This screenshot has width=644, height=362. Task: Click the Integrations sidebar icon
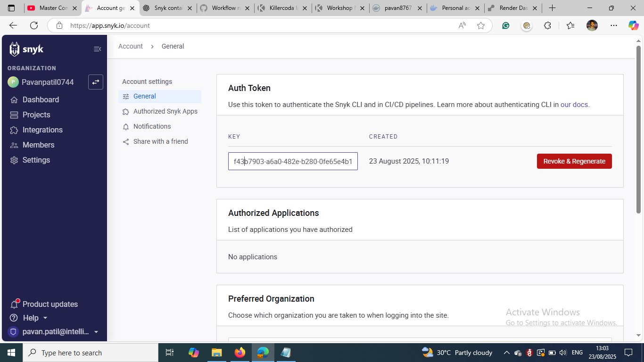14,130
